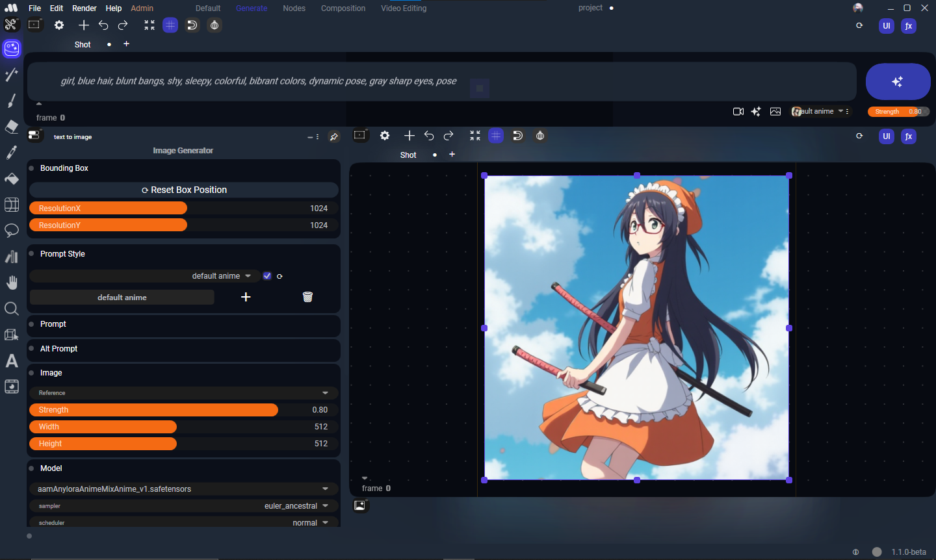Toggle the default anime style checkbox
The image size is (936, 560).
pos(267,276)
